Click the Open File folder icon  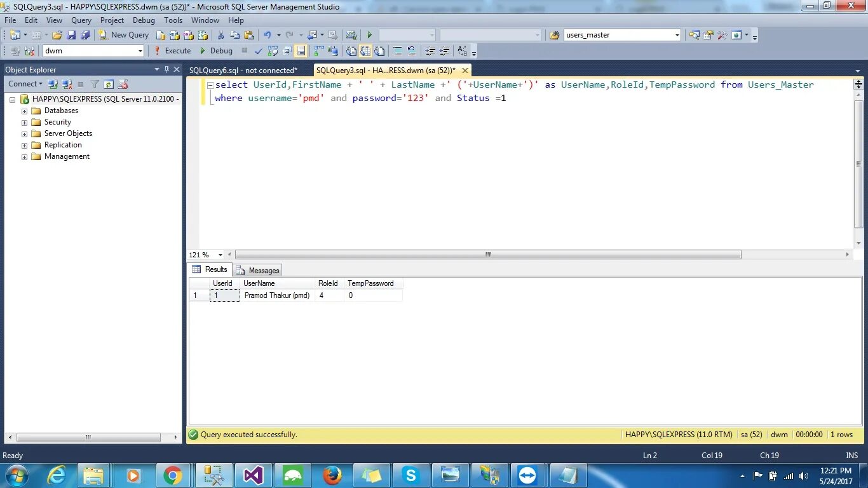point(57,35)
